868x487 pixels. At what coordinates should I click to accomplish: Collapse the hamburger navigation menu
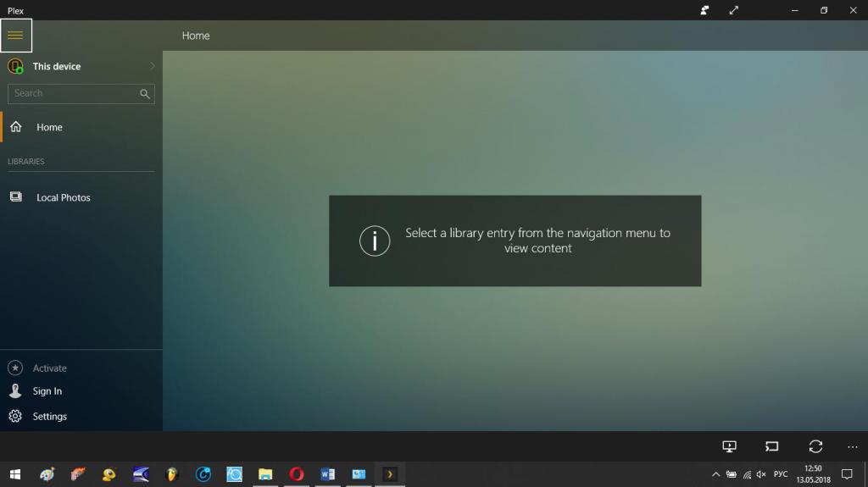pyautogui.click(x=15, y=36)
